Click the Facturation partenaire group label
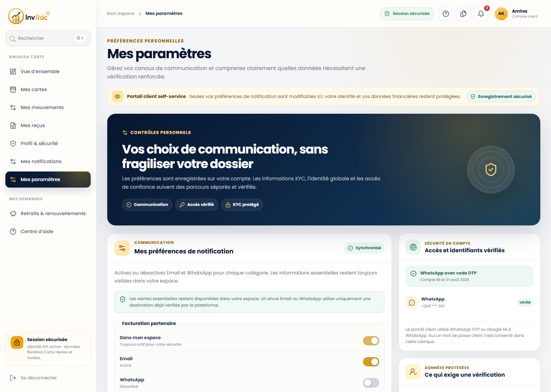The image size is (551, 392). (x=149, y=323)
